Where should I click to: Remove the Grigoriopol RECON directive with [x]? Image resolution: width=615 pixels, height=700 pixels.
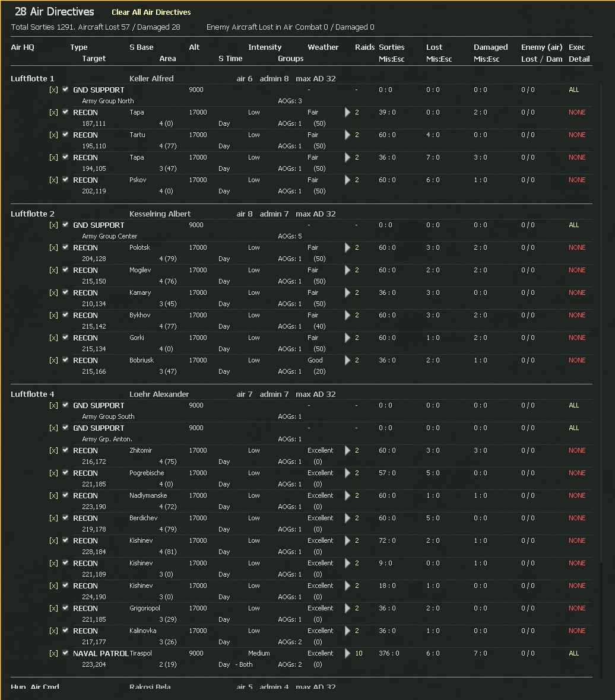[x=53, y=609]
